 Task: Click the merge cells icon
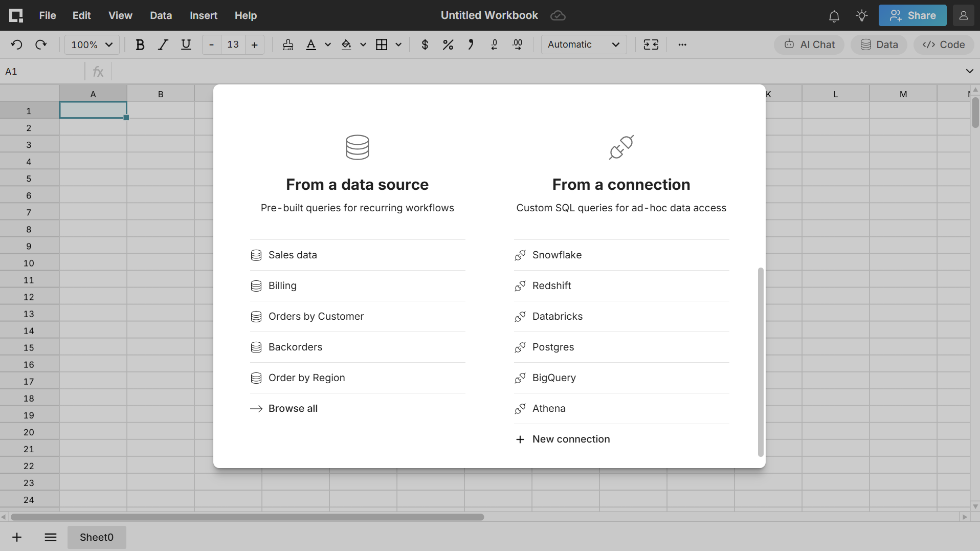[651, 45]
